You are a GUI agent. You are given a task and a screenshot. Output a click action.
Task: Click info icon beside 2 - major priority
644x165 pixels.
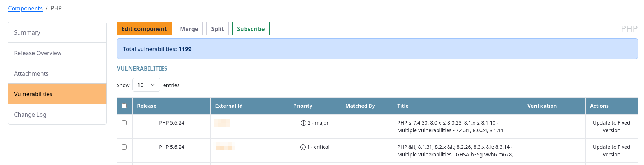tap(303, 123)
